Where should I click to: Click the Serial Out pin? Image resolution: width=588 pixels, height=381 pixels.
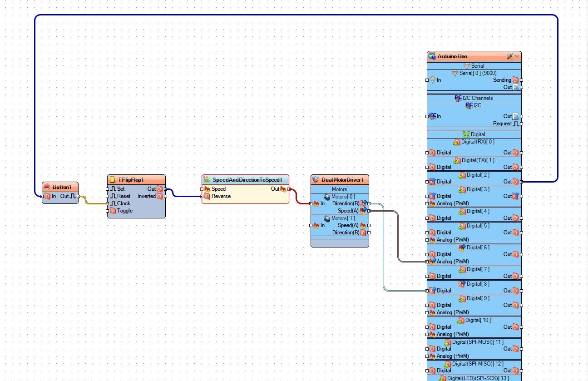[x=522, y=87]
